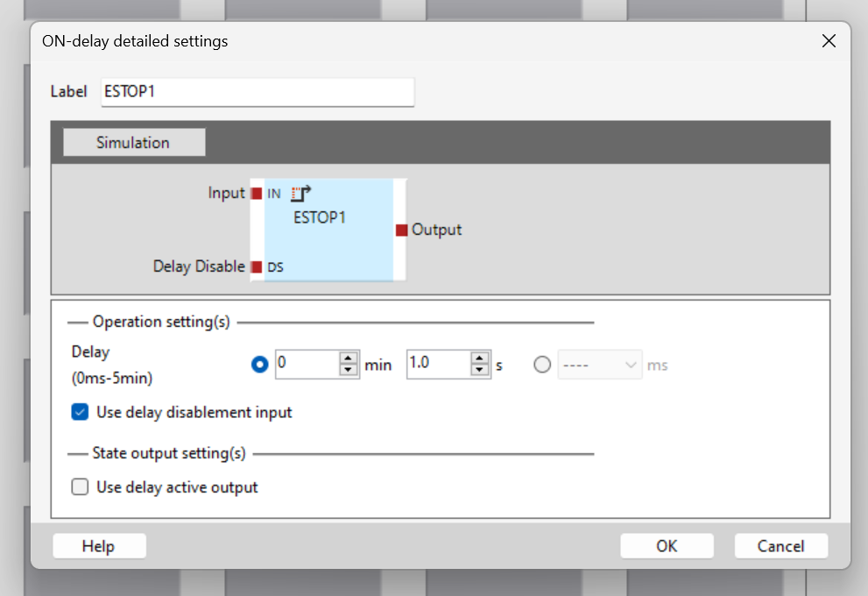The height and width of the screenshot is (596, 868).
Task: Enable Use delay active output checkbox
Action: tap(80, 487)
